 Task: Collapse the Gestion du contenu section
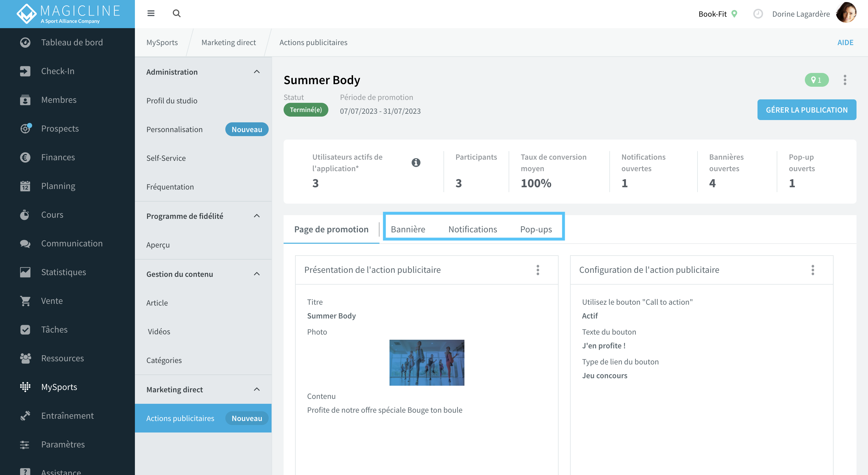pyautogui.click(x=257, y=274)
